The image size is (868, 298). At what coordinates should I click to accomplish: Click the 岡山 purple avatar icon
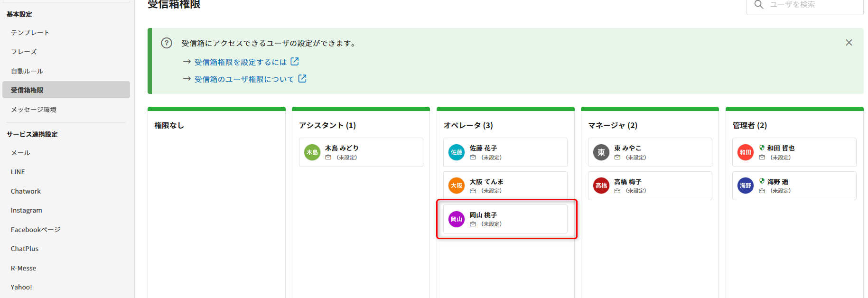point(457,219)
